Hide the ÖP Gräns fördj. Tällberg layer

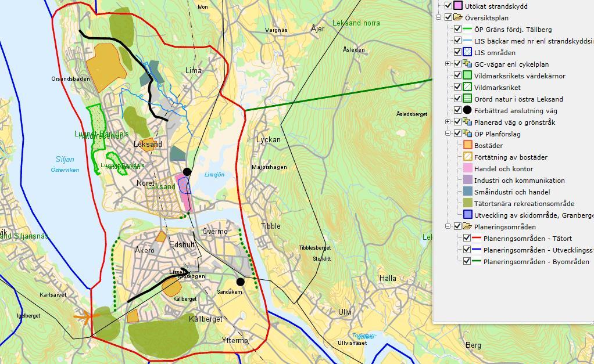point(457,29)
